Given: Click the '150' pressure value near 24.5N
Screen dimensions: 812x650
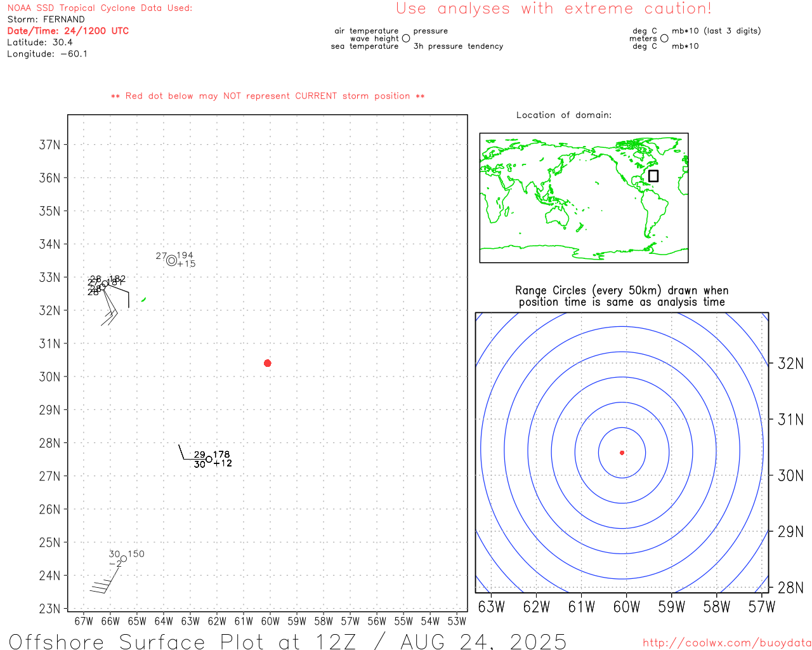Looking at the screenshot, I should tap(136, 554).
